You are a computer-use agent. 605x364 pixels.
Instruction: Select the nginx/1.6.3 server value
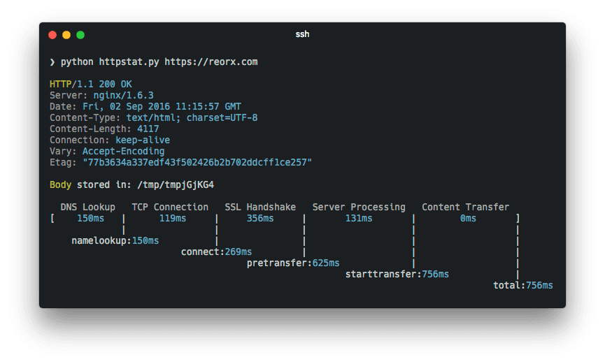[124, 95]
